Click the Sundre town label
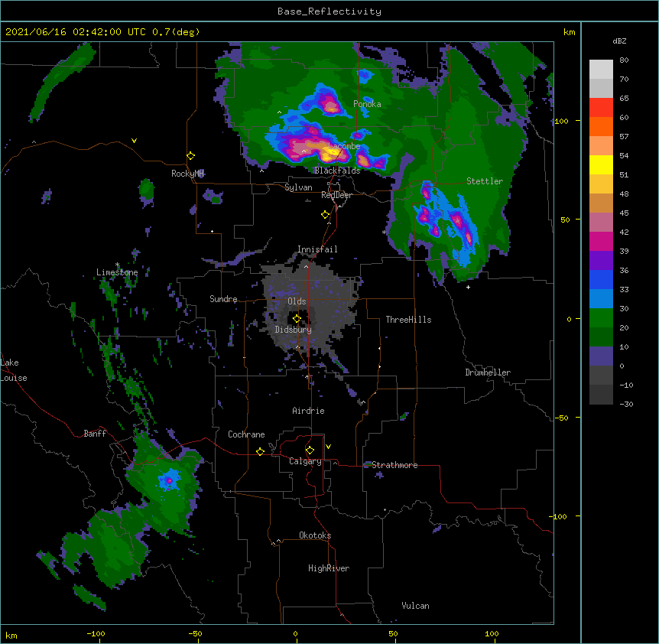Image resolution: width=659 pixels, height=644 pixels. tap(223, 299)
